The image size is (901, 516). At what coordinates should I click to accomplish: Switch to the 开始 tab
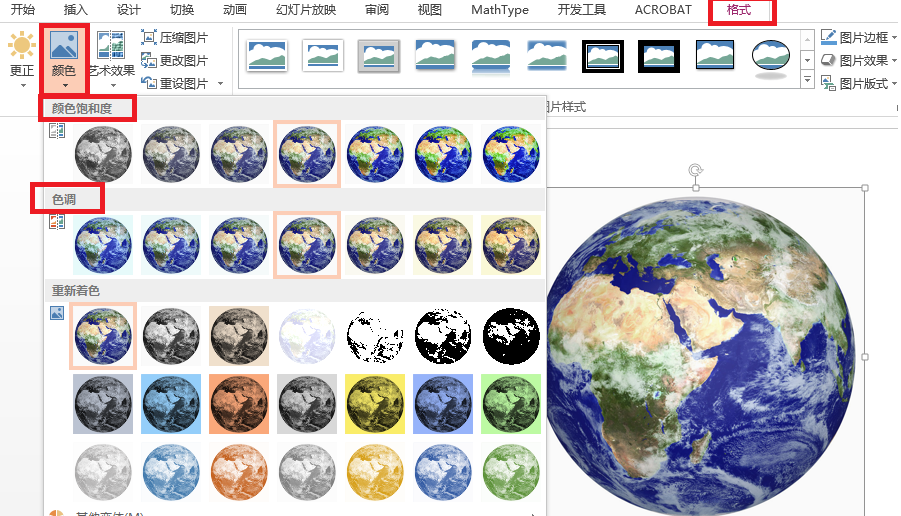pyautogui.click(x=22, y=10)
